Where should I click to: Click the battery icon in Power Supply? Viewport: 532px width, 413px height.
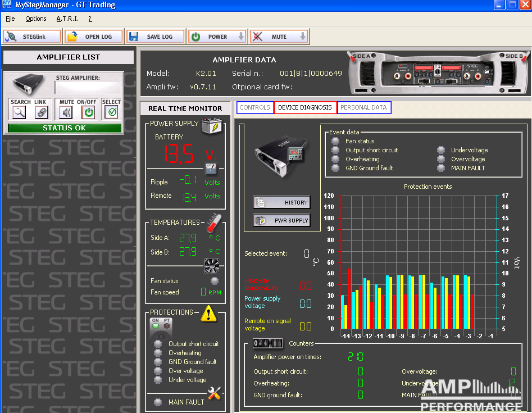211,126
